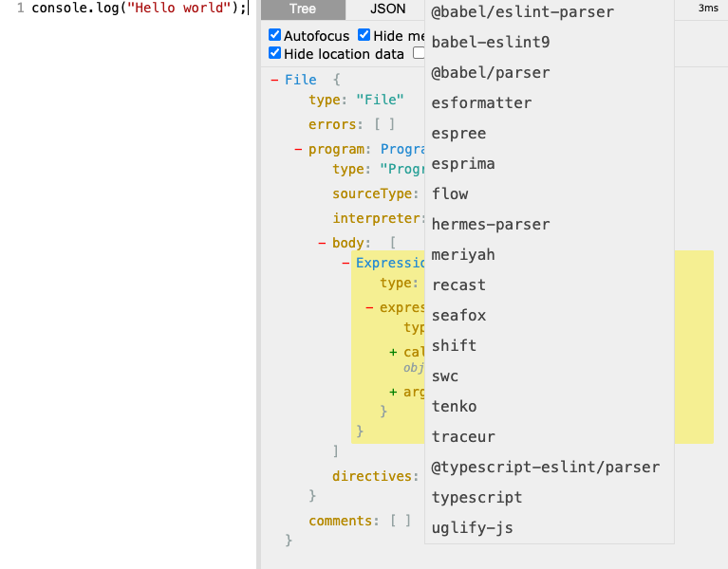Choose the typescript parser entry
This screenshot has height=569, width=728.
[476, 498]
